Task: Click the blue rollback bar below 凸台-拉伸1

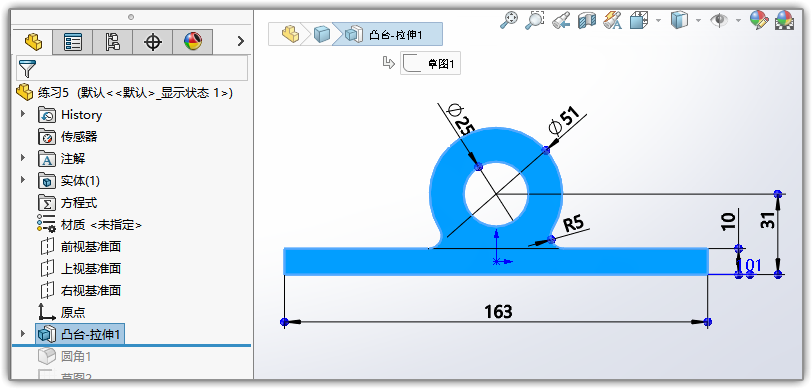Action: [131, 345]
